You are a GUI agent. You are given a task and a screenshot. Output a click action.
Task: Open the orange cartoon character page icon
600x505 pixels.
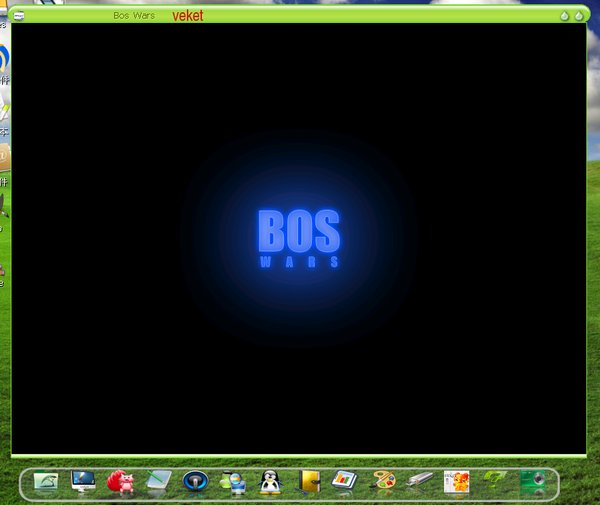point(457,482)
